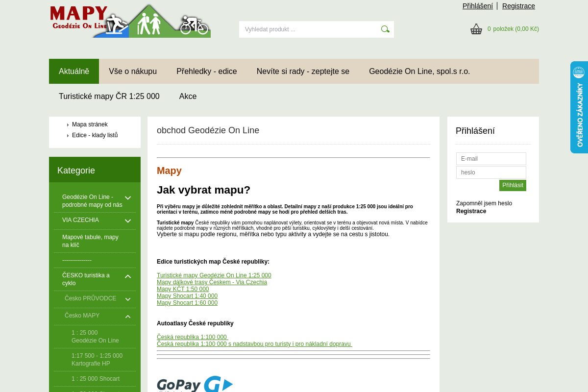Focus the Vyhledat produkt search field
The image size is (588, 392).
(x=309, y=29)
